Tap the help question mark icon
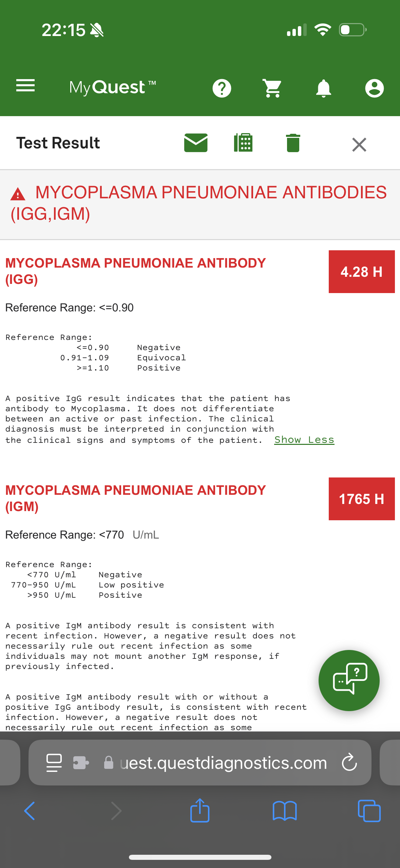Viewport: 400px width, 868px height. [x=222, y=88]
